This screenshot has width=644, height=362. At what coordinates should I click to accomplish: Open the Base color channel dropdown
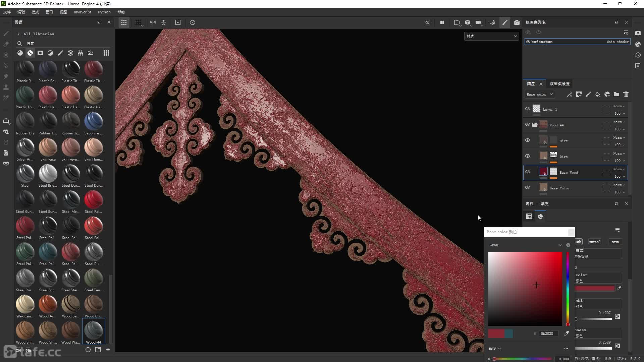[x=540, y=95]
